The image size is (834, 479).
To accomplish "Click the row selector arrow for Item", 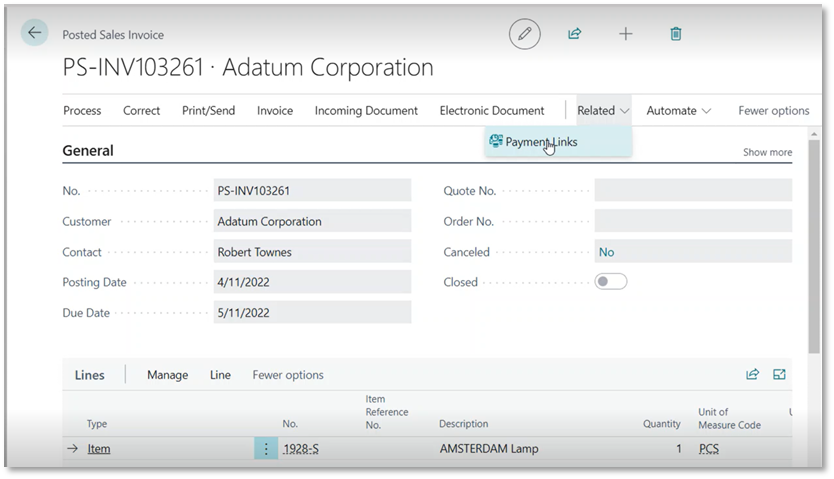I will (x=72, y=449).
